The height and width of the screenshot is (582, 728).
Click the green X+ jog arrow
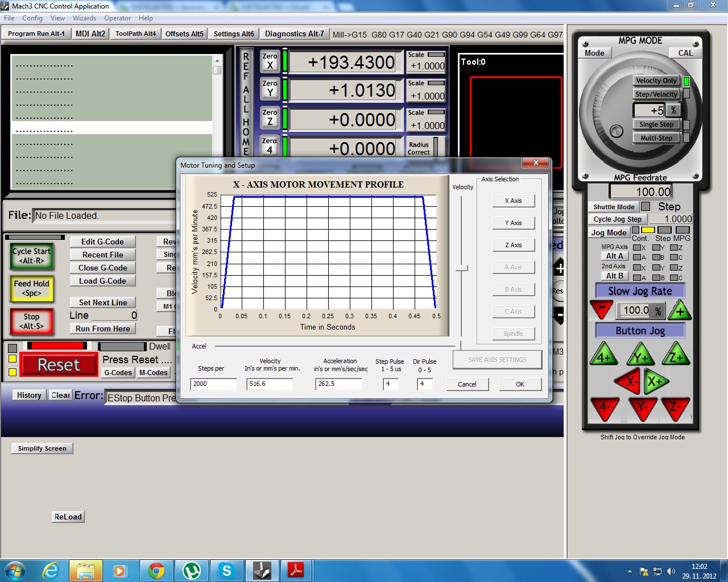[x=656, y=382]
